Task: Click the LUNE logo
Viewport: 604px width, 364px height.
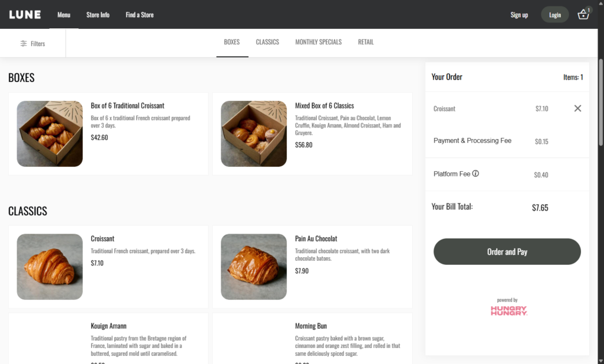Action: pyautogui.click(x=25, y=14)
